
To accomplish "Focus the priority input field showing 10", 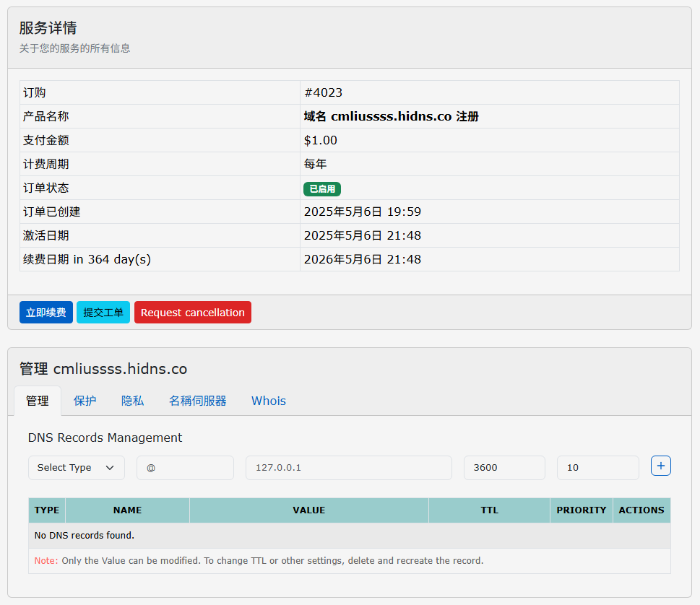I will pos(597,468).
